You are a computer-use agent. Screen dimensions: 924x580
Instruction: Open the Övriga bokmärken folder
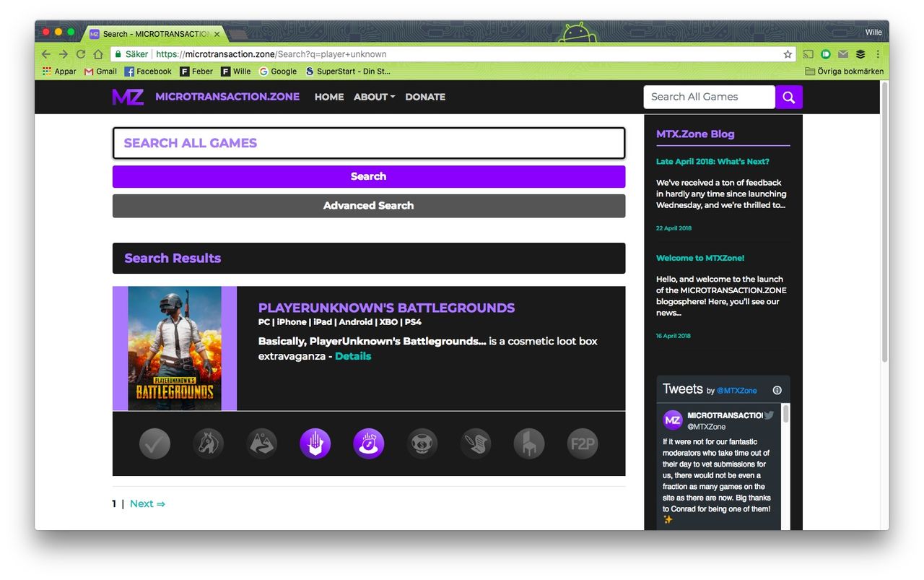pos(845,72)
